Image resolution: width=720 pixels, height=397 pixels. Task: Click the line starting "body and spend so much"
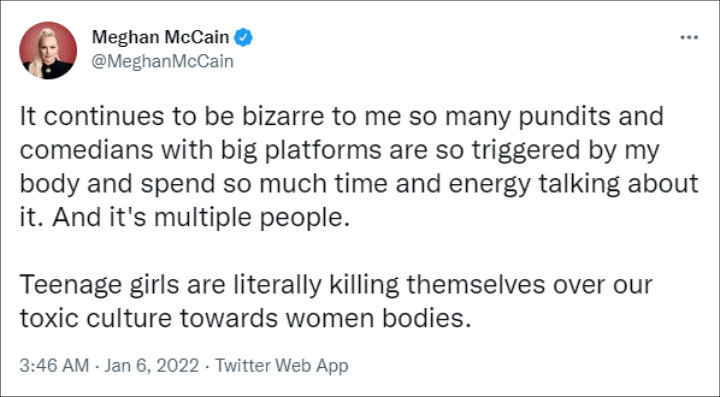coord(359,184)
